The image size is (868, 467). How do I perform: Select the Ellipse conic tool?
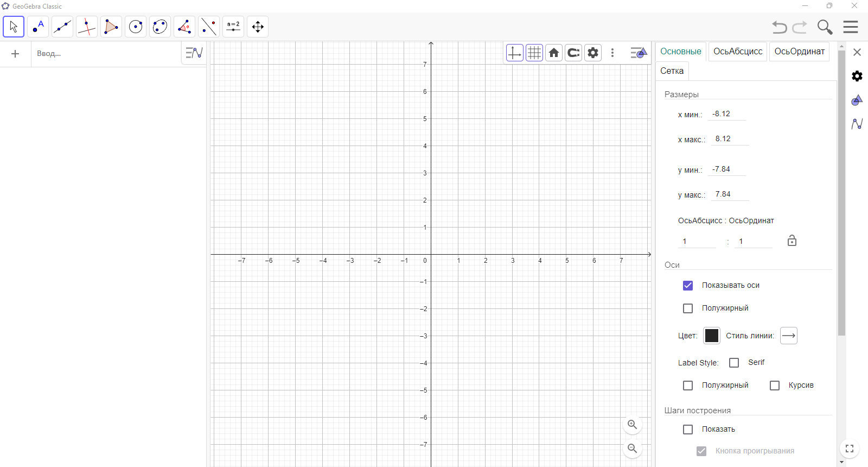pos(160,27)
